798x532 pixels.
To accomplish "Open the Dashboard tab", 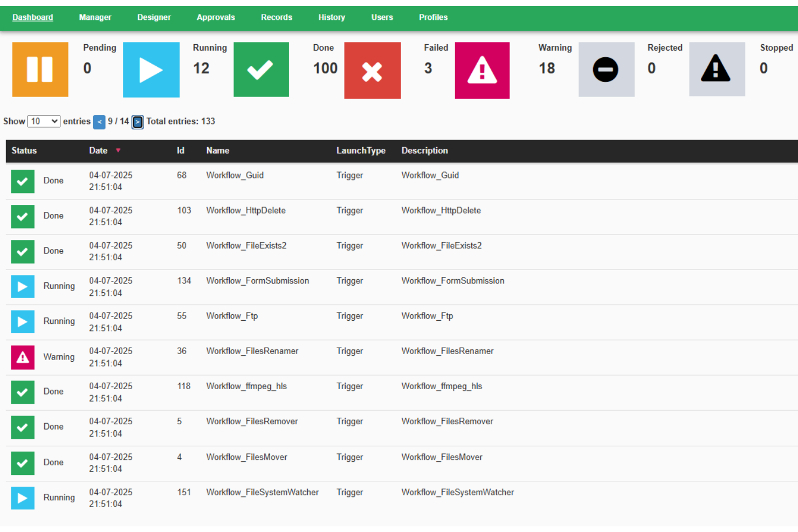I will pyautogui.click(x=33, y=17).
